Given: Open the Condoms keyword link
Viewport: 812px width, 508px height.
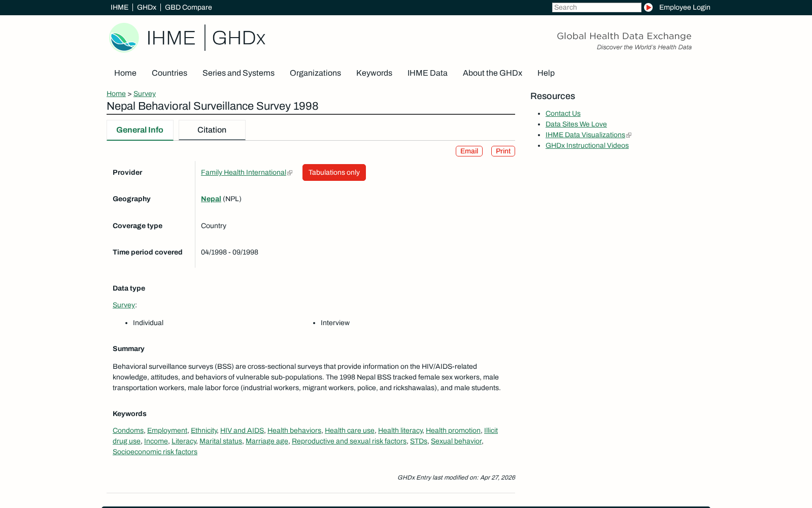Looking at the screenshot, I should point(128,431).
